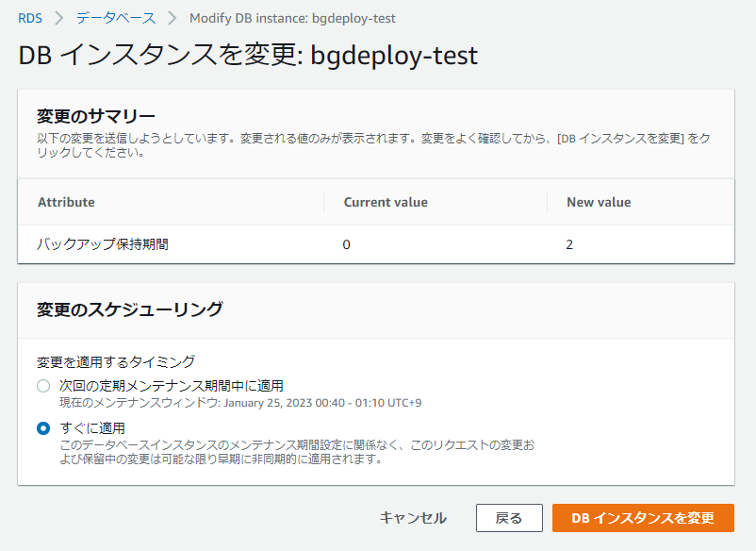Click the キャンセル button
Screen dimensions: 756x551
413,518
